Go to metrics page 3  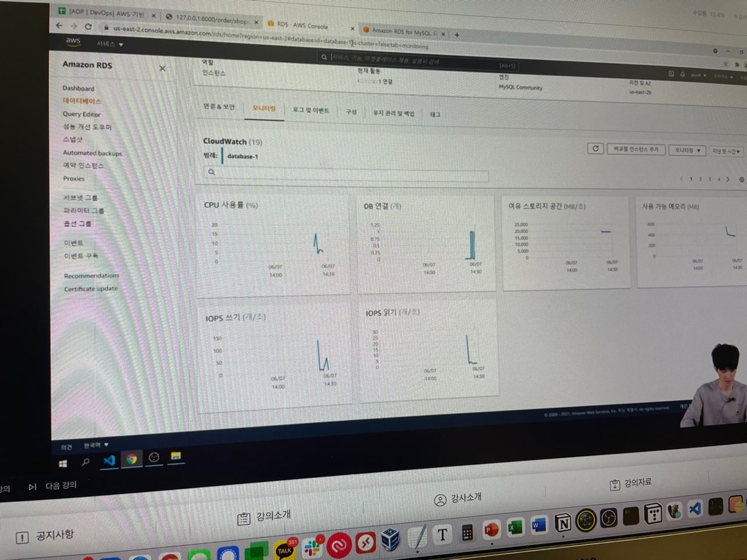point(710,179)
